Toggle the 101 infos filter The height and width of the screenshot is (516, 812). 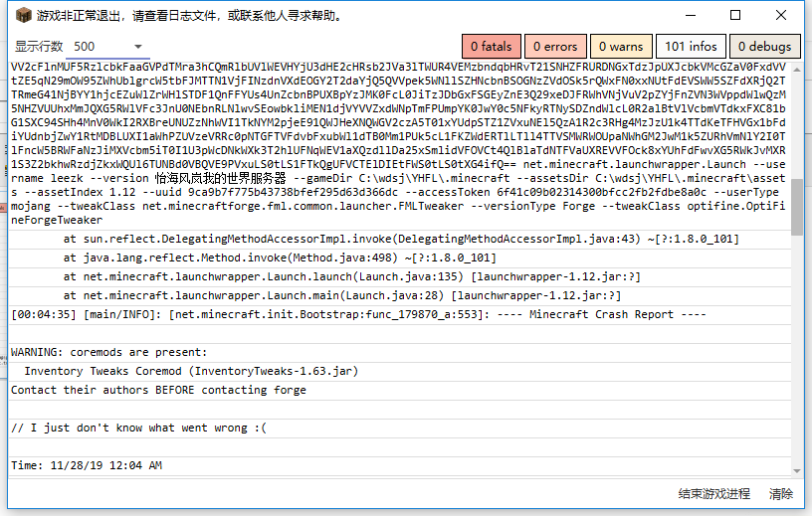[x=691, y=47]
